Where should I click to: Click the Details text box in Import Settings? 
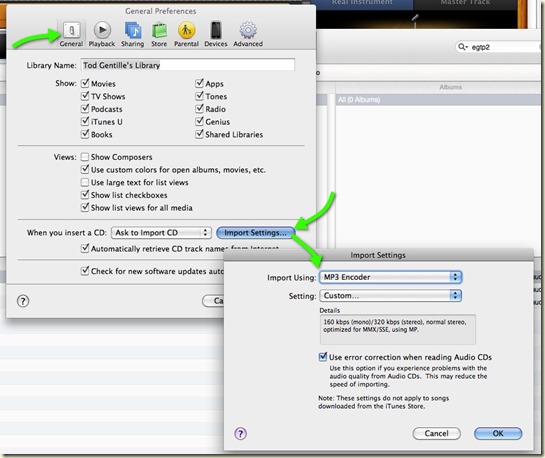(x=398, y=329)
